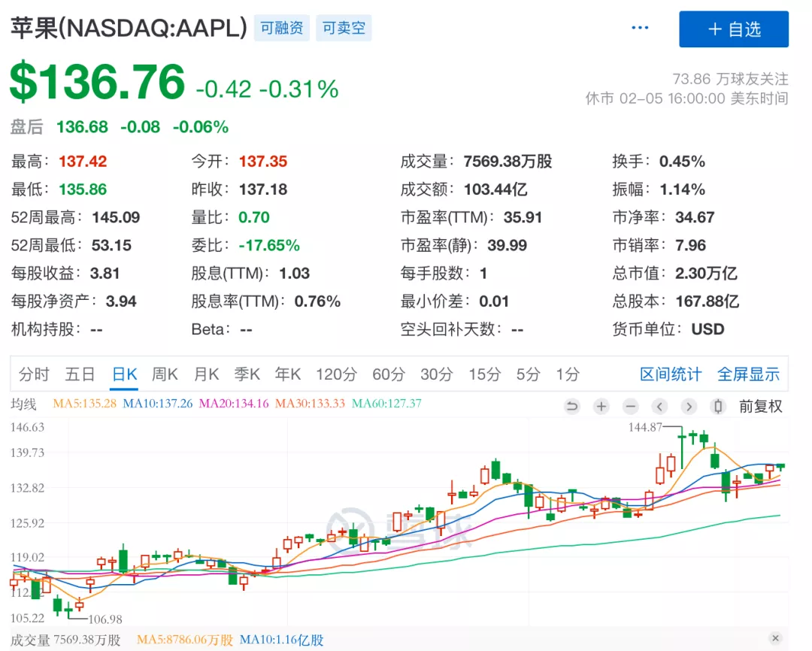Screen dimensions: 812x651
Task: Click the MA5:135.28 moving average label
Action: tap(84, 404)
